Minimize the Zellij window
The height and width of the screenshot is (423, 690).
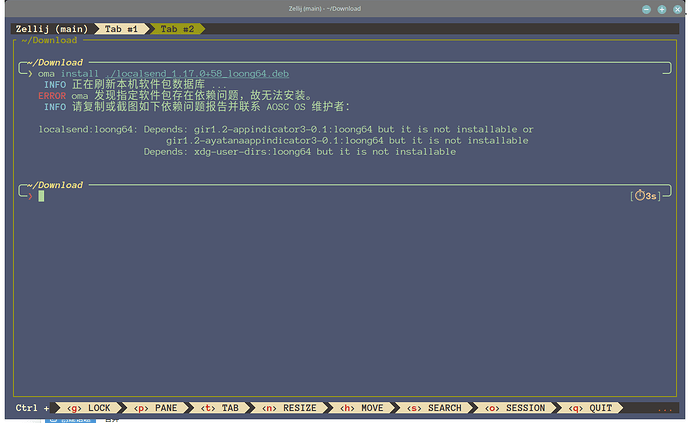[646, 9]
